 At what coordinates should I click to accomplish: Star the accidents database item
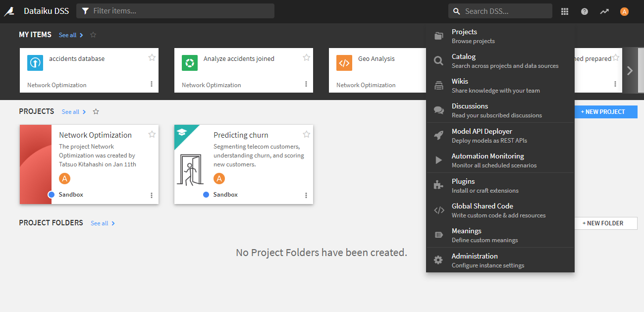(x=152, y=57)
